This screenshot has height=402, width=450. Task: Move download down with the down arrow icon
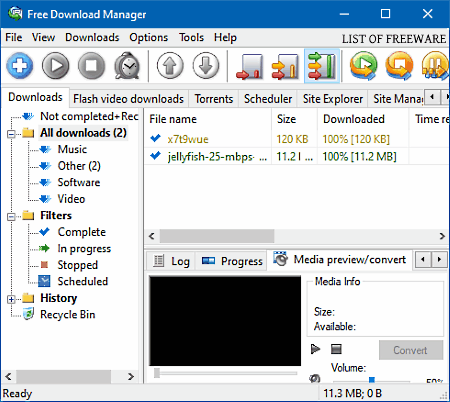206,66
